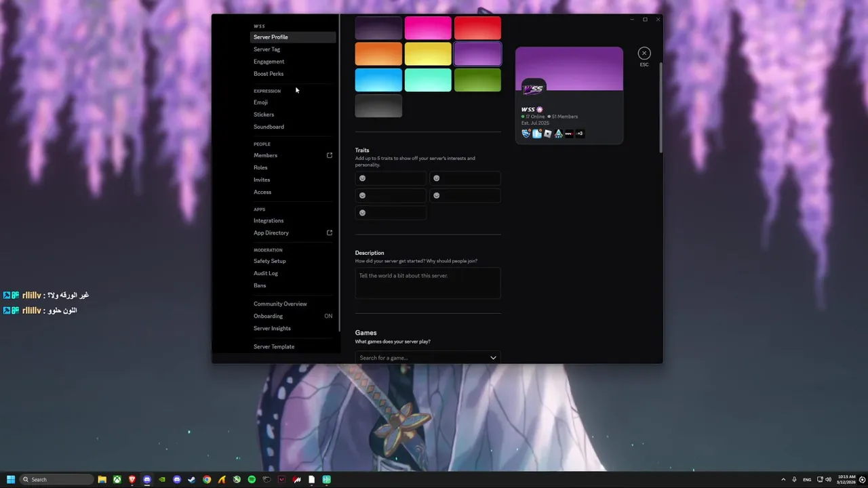
Task: Click the Rocket League game icon in preview
Action: point(526,134)
